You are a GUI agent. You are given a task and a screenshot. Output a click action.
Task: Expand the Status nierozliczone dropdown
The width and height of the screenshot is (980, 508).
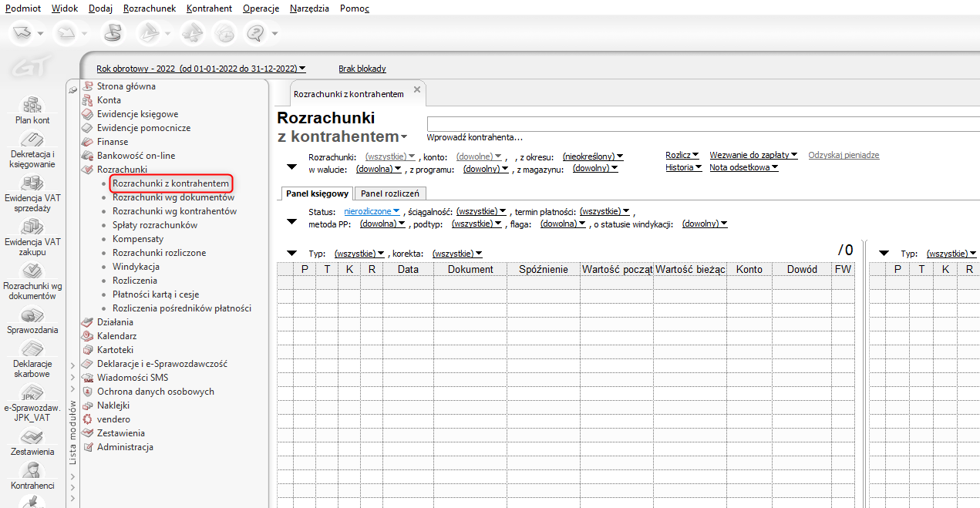click(372, 211)
